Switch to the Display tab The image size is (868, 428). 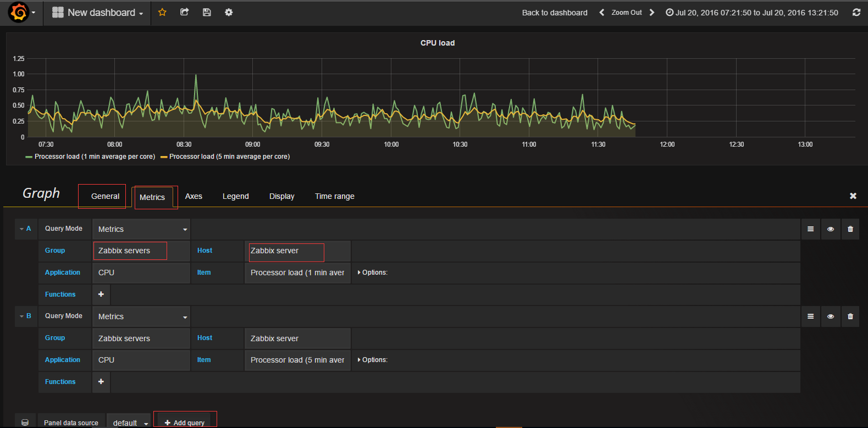click(282, 196)
